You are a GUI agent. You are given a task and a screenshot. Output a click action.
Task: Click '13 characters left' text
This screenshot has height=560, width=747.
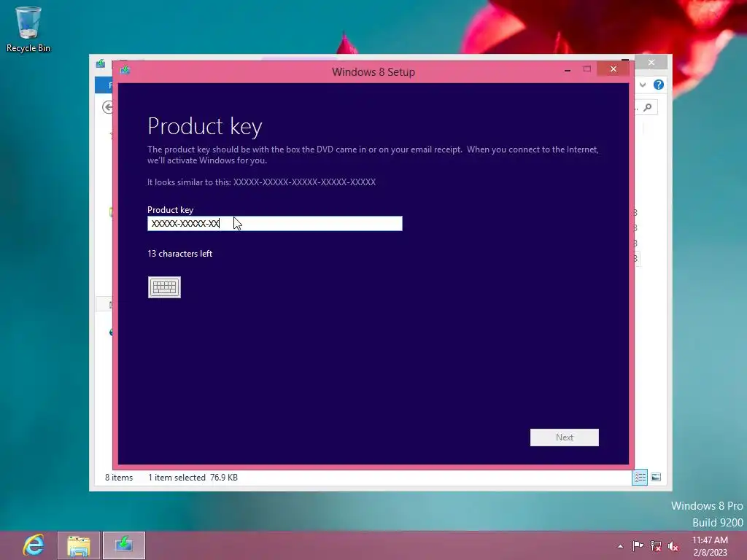click(179, 254)
